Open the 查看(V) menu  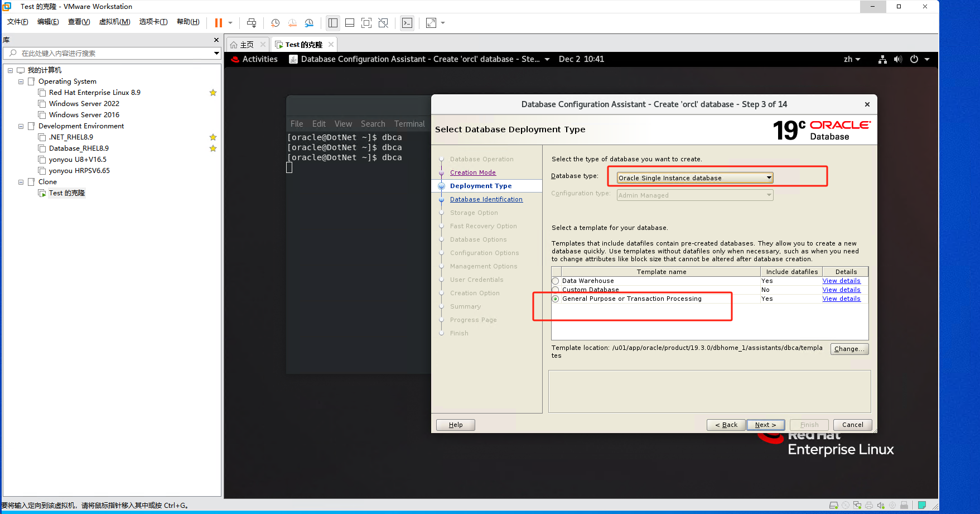pyautogui.click(x=79, y=22)
